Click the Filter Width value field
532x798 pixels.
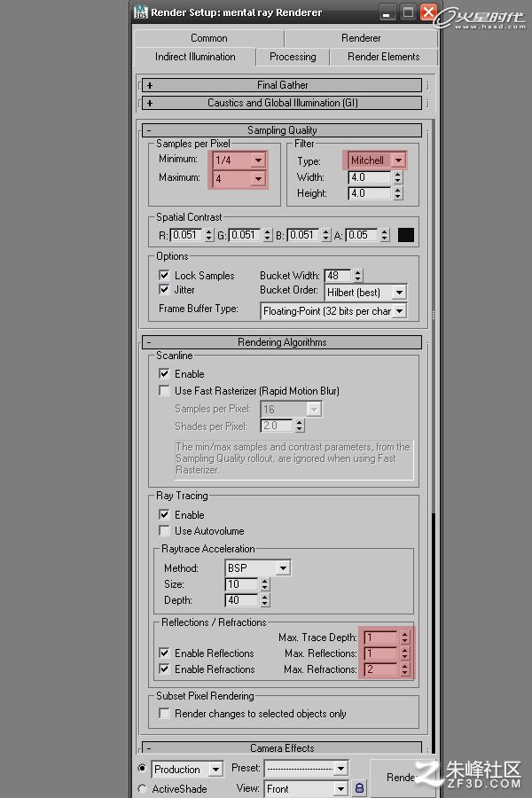[x=370, y=177]
